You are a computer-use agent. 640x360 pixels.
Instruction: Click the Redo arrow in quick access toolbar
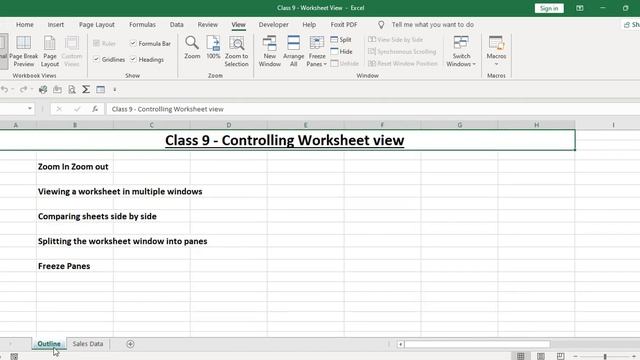(23, 89)
